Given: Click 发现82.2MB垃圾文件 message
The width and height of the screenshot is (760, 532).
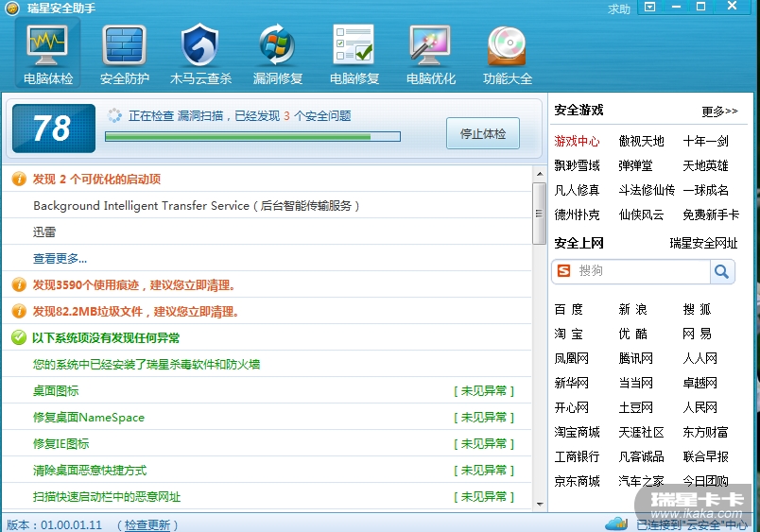Looking at the screenshot, I should (x=136, y=312).
